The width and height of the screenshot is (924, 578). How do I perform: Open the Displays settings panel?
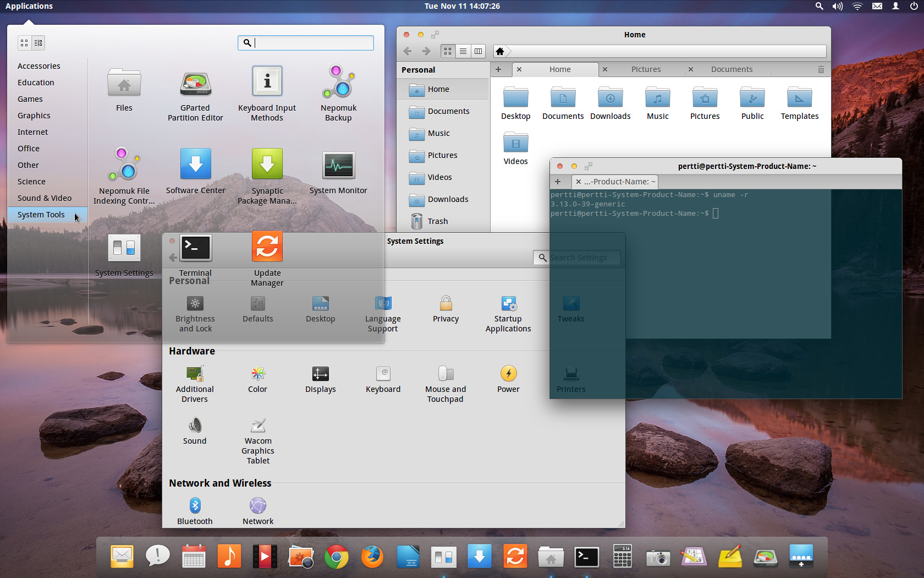(320, 375)
